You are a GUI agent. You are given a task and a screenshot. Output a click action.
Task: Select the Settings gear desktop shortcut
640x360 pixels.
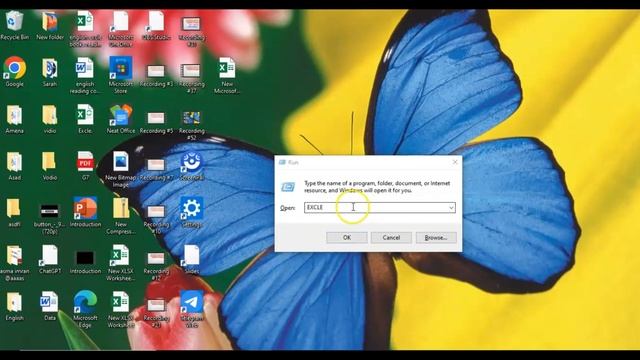point(191,212)
